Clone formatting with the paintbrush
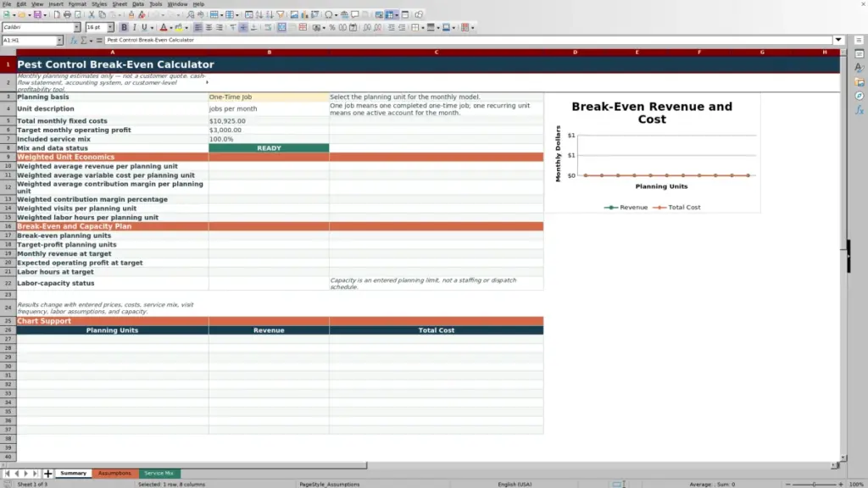 [131, 14]
